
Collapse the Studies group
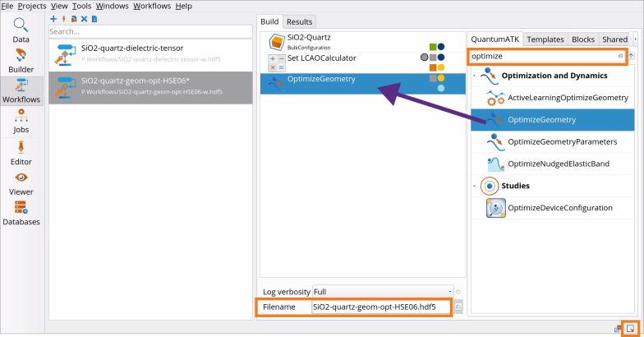[474, 186]
